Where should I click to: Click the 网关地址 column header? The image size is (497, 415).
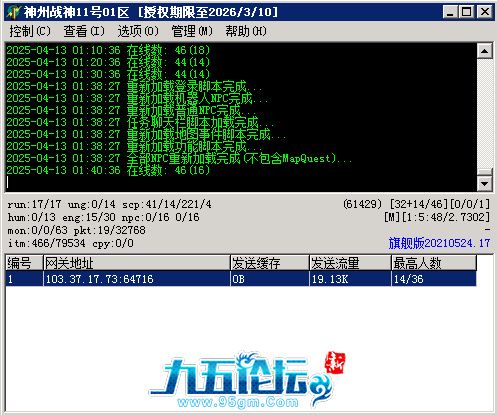tap(137, 263)
